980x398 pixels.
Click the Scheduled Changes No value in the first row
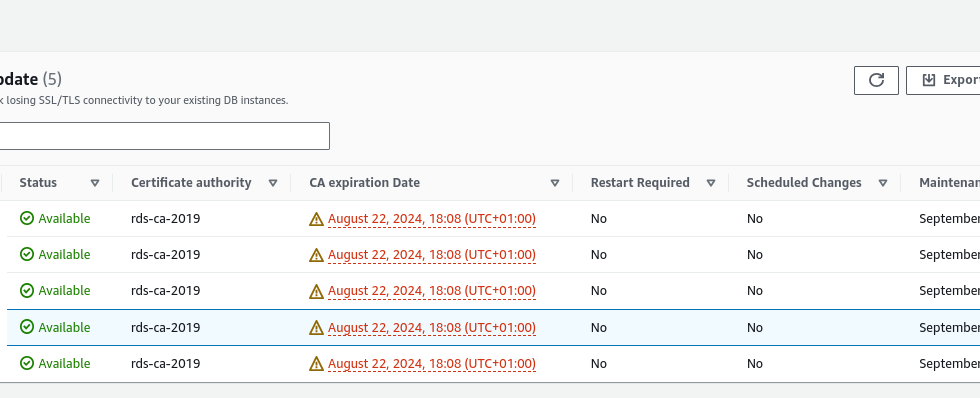(x=755, y=219)
